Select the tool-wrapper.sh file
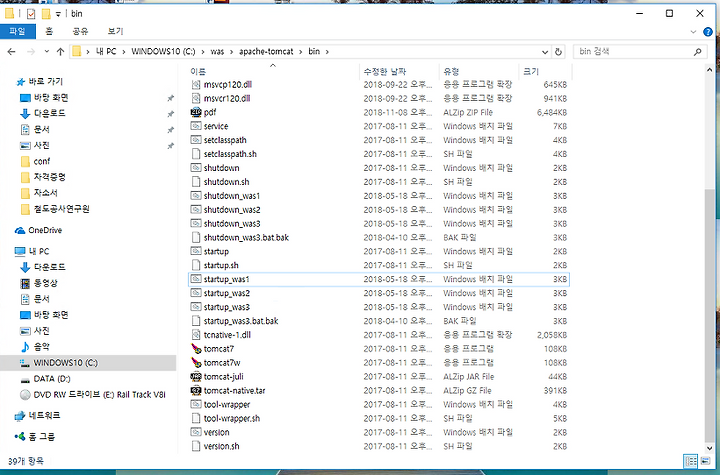This screenshot has height=475, width=720. (379, 418)
